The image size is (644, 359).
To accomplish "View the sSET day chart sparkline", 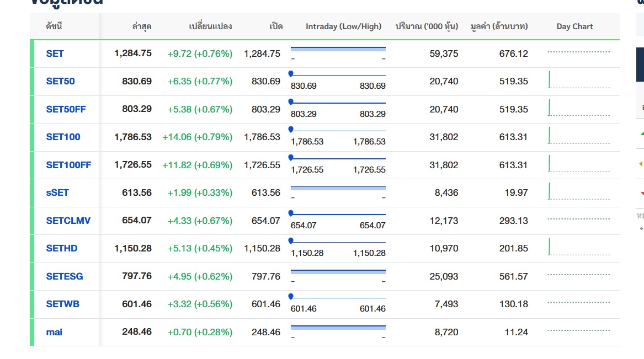I will click(578, 192).
